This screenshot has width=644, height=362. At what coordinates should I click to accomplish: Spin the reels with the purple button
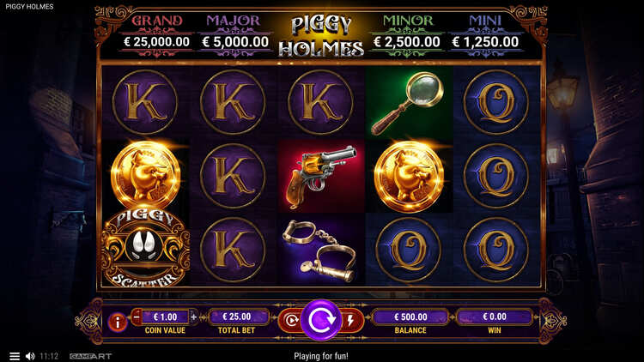pyautogui.click(x=321, y=320)
